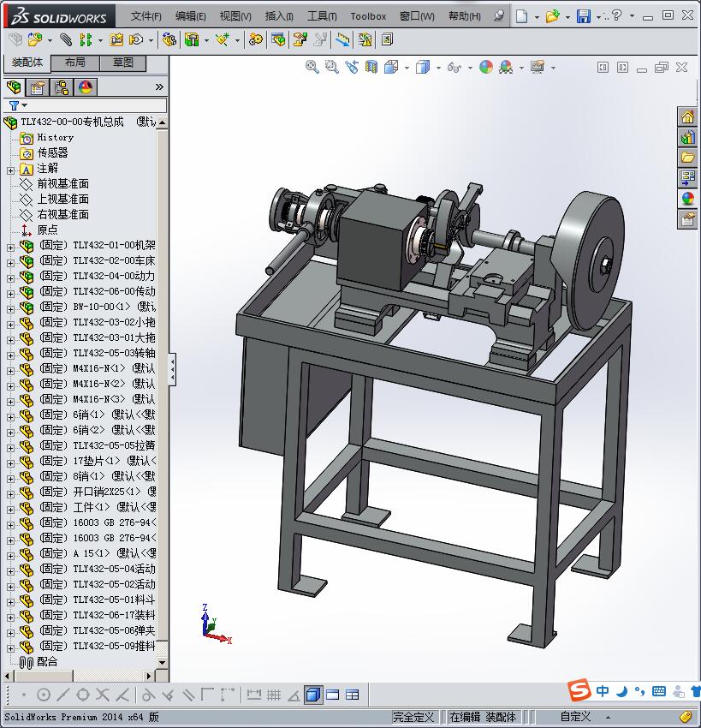Click Zoom to Area icon
The image size is (701, 728).
[331, 68]
